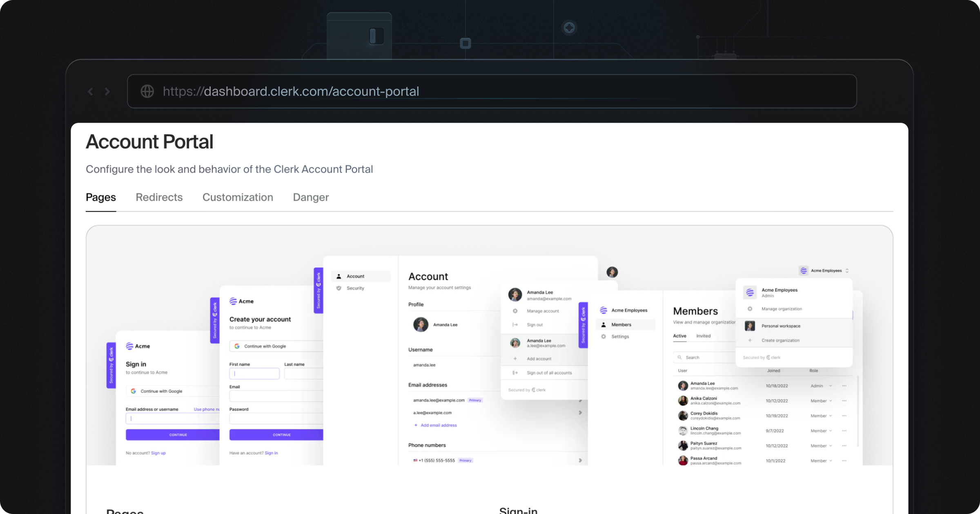
Task: Click Amanda Lee profile avatar in Account page
Action: [421, 325]
